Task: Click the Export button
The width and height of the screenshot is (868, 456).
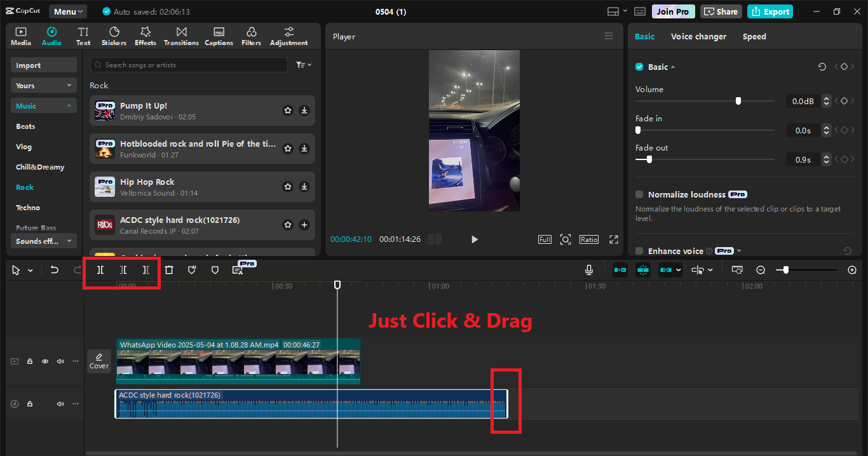Action: pyautogui.click(x=770, y=11)
